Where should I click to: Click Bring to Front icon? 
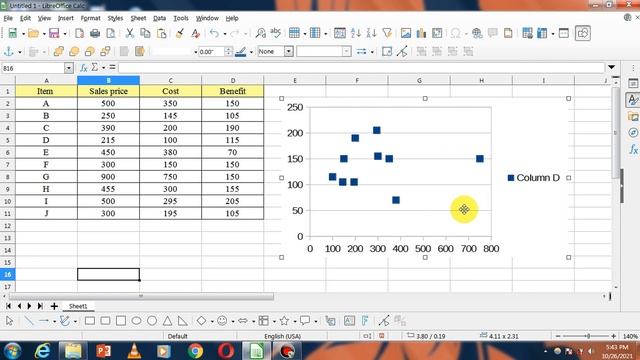click(x=58, y=51)
